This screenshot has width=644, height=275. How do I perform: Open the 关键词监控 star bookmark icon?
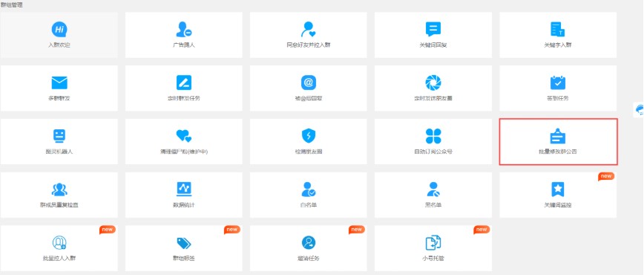pos(557,189)
